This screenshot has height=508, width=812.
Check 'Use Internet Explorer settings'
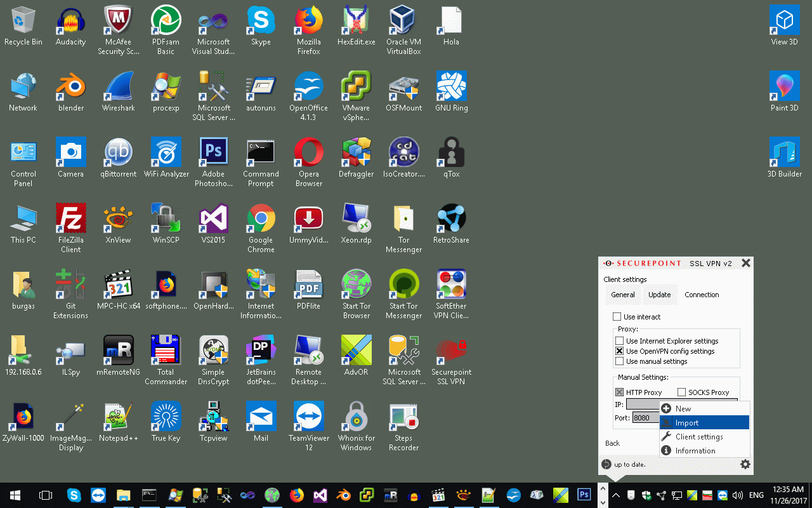coord(620,341)
